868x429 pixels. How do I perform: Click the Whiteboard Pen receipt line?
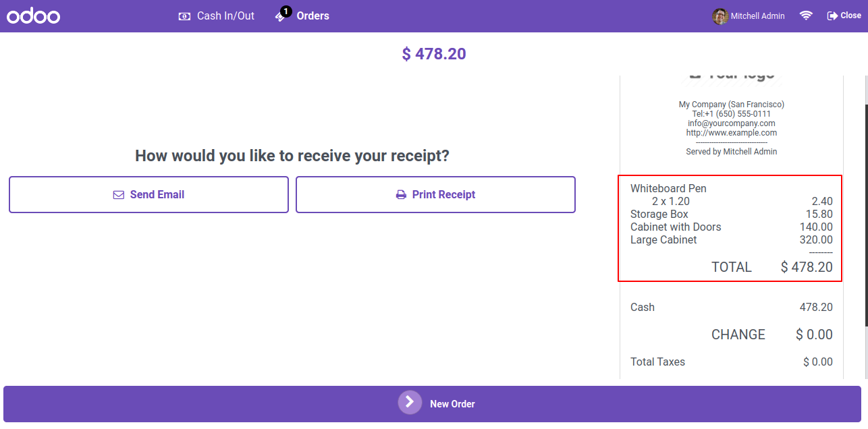point(732,195)
